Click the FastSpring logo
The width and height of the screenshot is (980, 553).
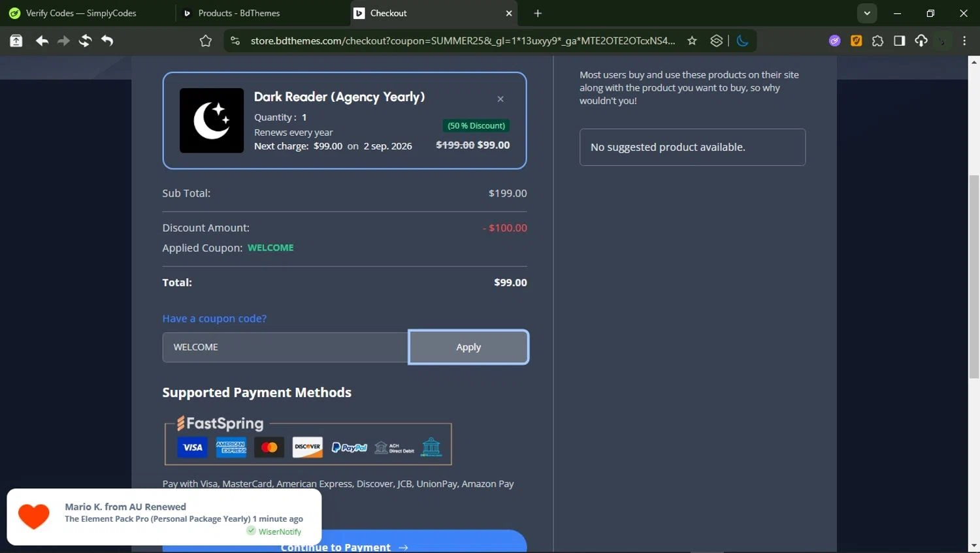point(220,424)
